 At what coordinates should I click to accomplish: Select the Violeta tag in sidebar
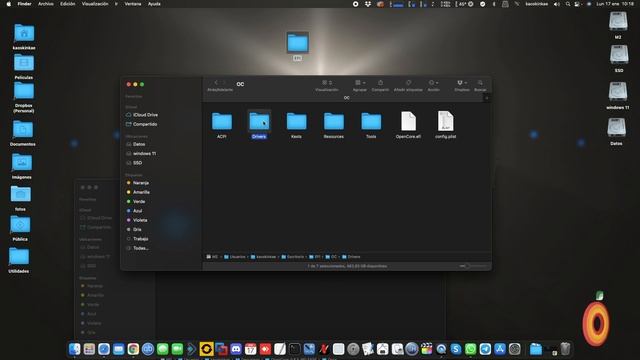point(137,220)
